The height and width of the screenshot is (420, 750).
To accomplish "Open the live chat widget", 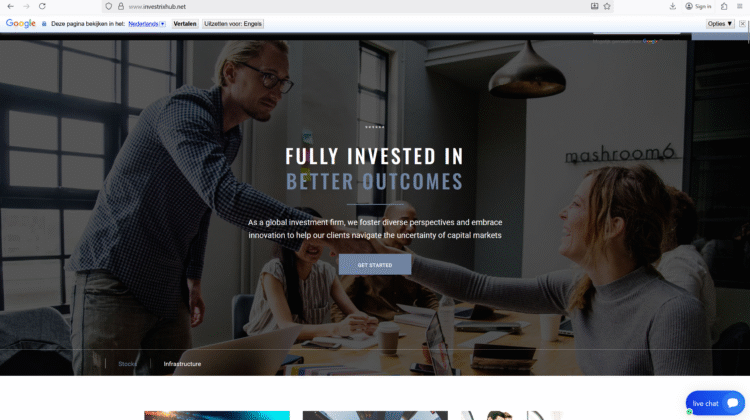I will (x=715, y=403).
